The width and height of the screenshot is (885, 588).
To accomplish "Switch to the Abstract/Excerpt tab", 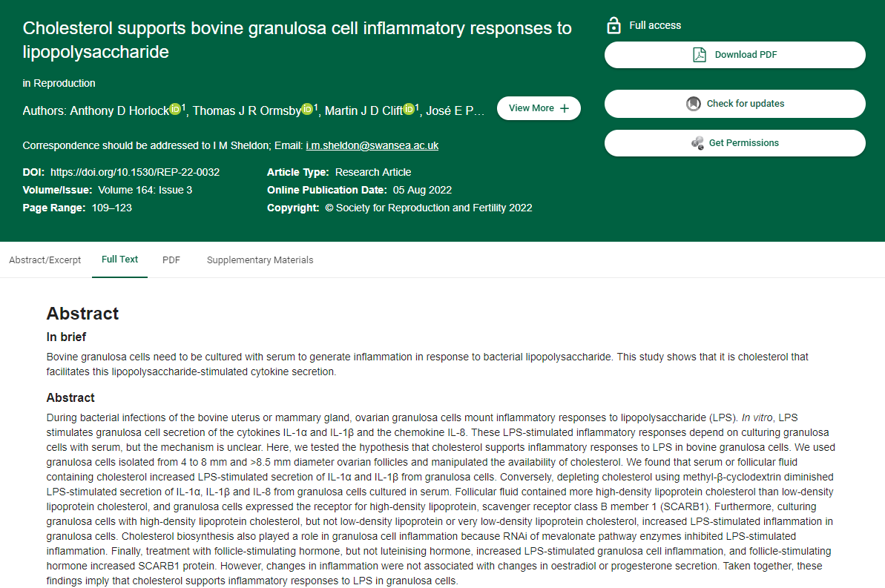I will tap(45, 260).
